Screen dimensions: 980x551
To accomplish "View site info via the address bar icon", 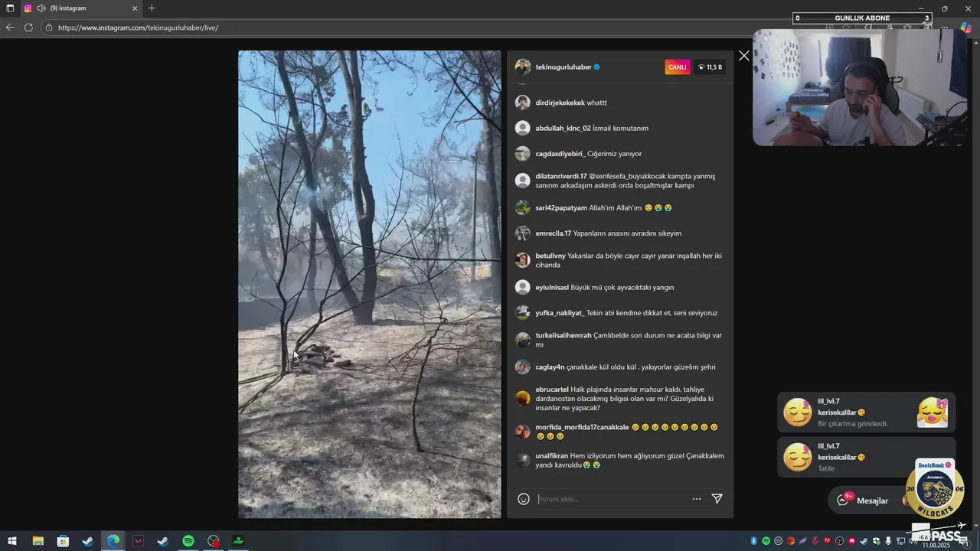I will (48, 28).
